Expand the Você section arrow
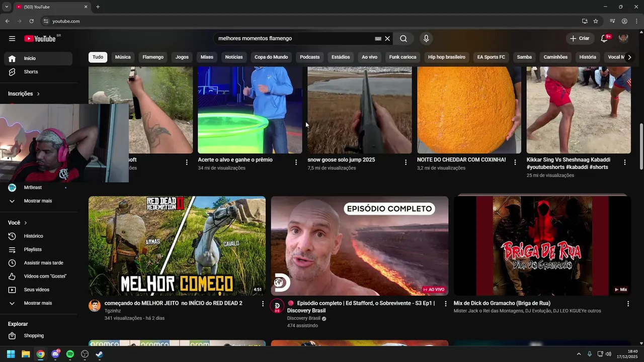644x362 pixels. point(26,223)
